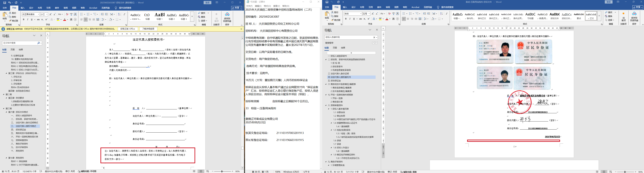
Task: Open 审阅 tab in left Word
Action: [x=65, y=8]
